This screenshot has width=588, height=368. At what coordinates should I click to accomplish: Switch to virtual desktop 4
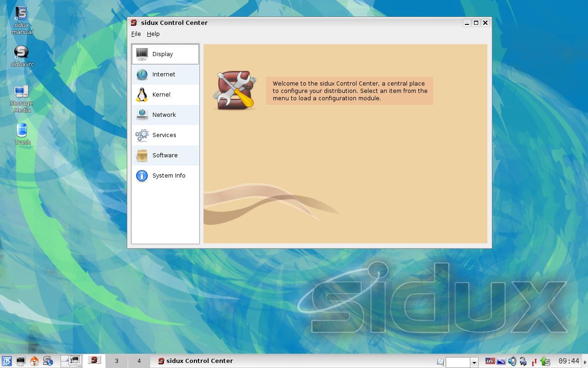click(139, 361)
